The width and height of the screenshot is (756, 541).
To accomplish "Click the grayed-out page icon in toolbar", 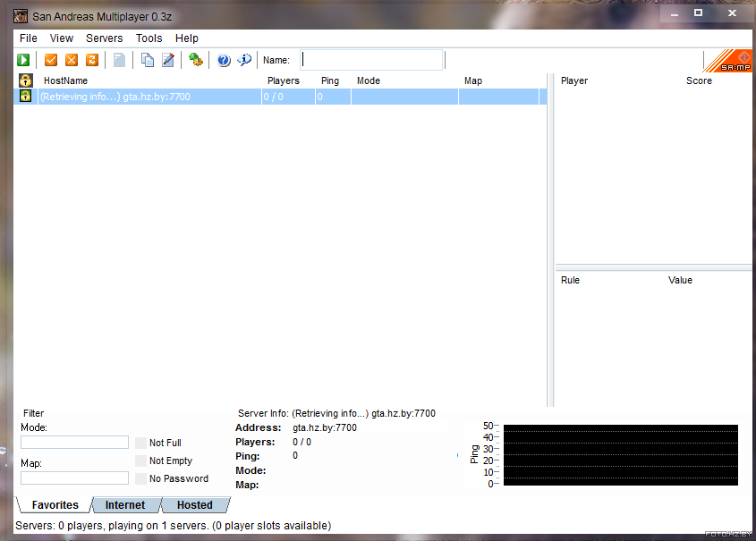I will tap(119, 60).
